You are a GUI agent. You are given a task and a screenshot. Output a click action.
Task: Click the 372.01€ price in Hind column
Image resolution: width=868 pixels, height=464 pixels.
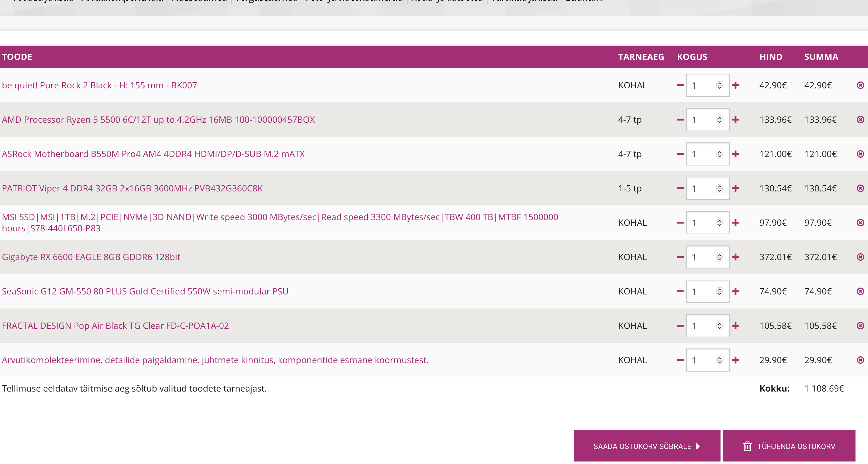(775, 257)
